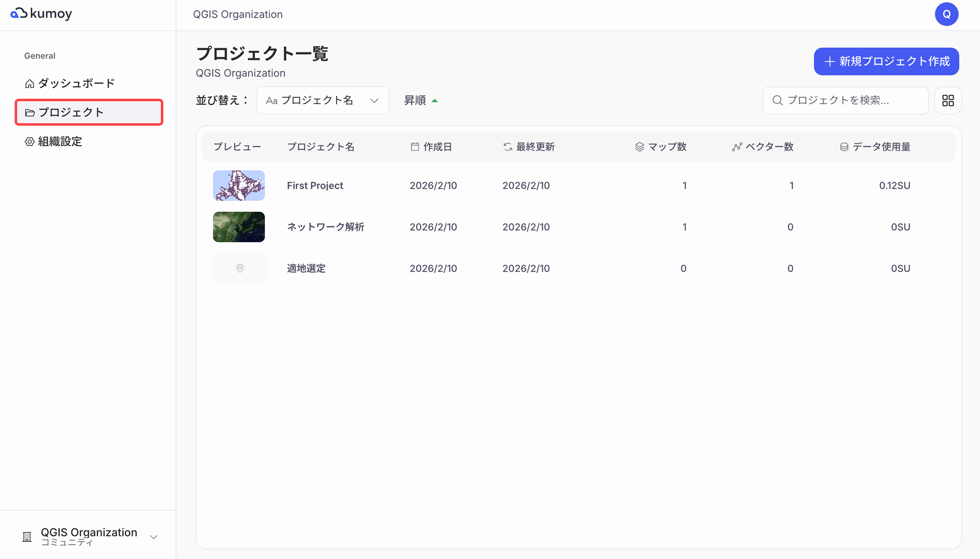Click the calendar icon on 作成日 column

coord(415,146)
